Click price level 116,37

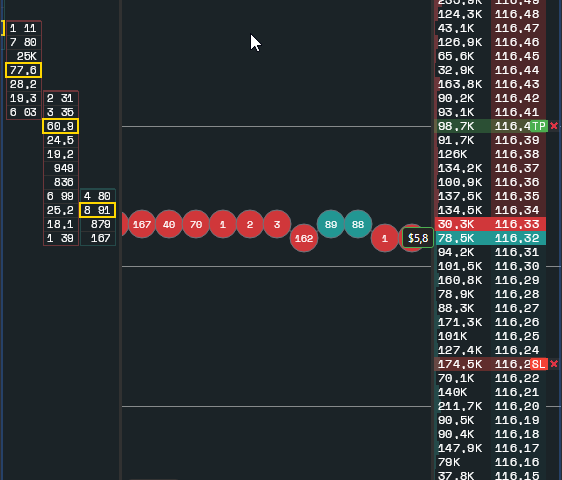[x=517, y=168]
